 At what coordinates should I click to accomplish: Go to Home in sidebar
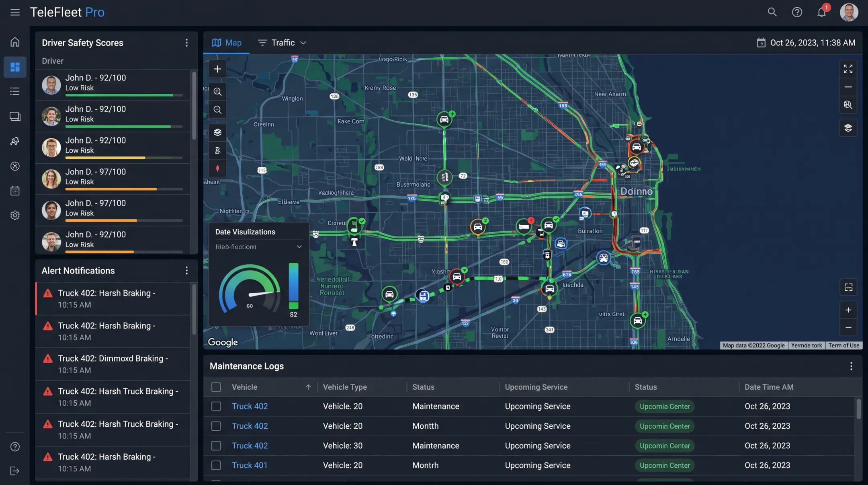15,42
